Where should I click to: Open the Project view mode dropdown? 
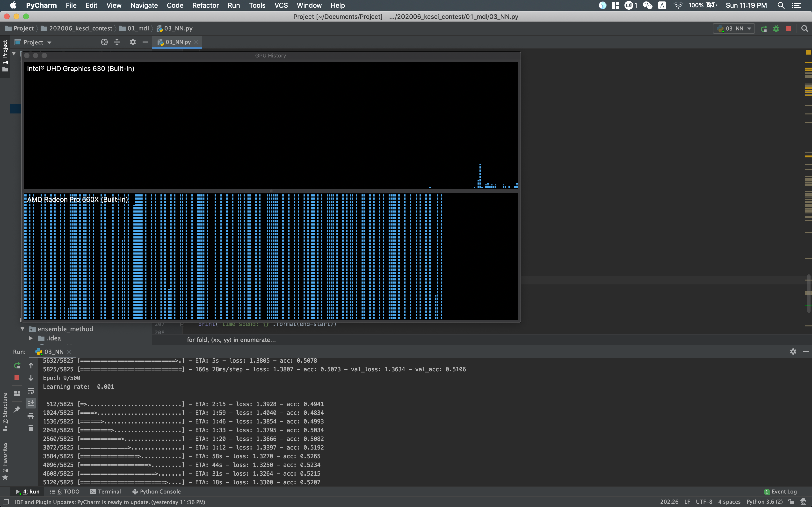pyautogui.click(x=49, y=42)
